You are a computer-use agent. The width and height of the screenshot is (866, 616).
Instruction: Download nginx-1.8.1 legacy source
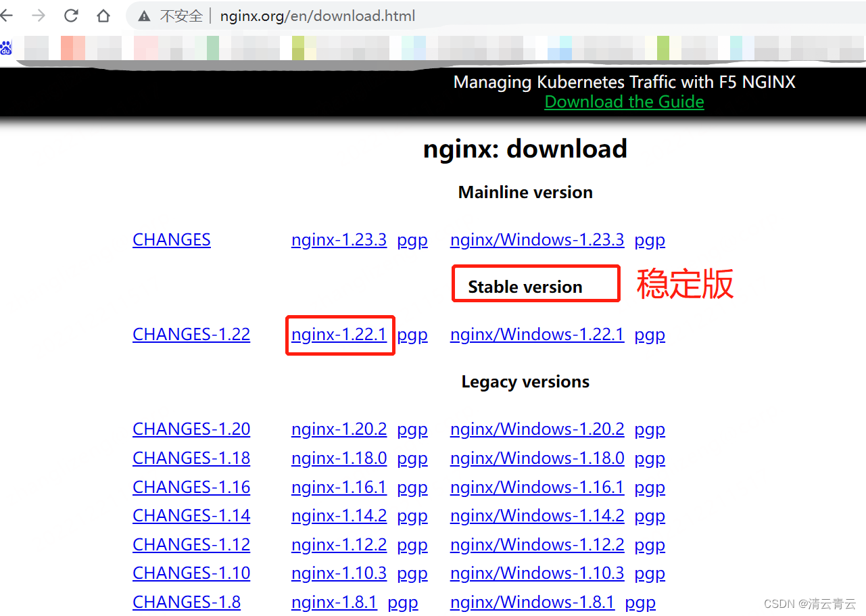pos(334,602)
